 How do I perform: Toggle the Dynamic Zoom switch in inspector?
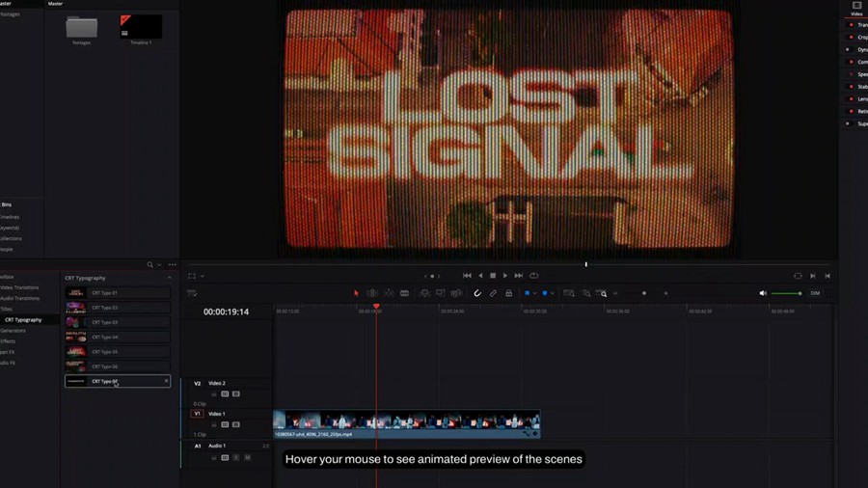849,49
